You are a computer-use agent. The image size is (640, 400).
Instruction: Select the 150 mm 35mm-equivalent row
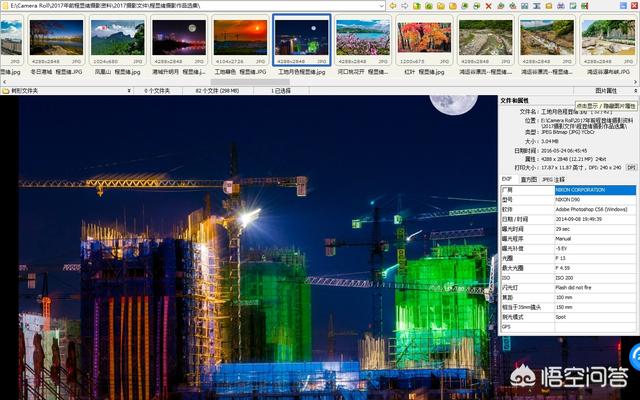pos(568,307)
